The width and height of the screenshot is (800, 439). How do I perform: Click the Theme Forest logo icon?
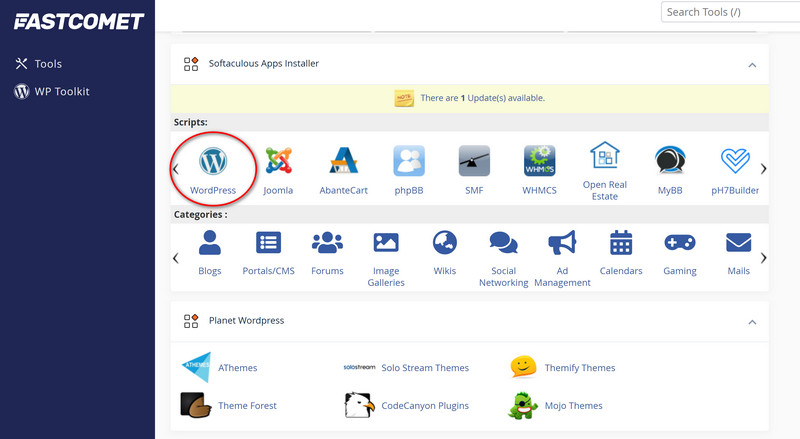[196, 405]
